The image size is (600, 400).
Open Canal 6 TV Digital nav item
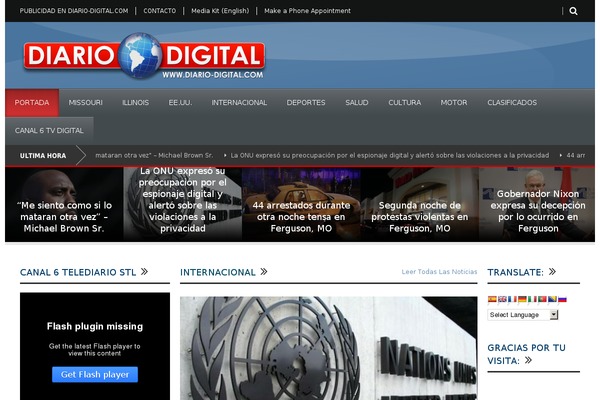click(49, 131)
